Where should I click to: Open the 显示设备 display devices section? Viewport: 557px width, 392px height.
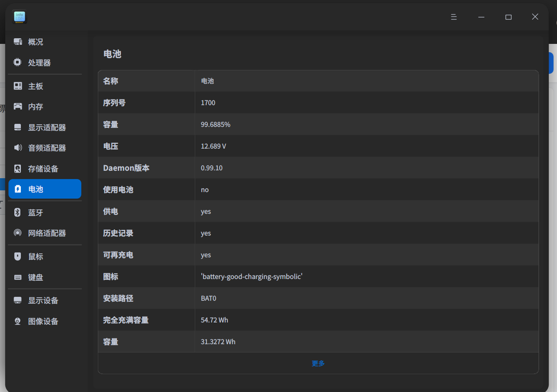[x=17, y=300]
